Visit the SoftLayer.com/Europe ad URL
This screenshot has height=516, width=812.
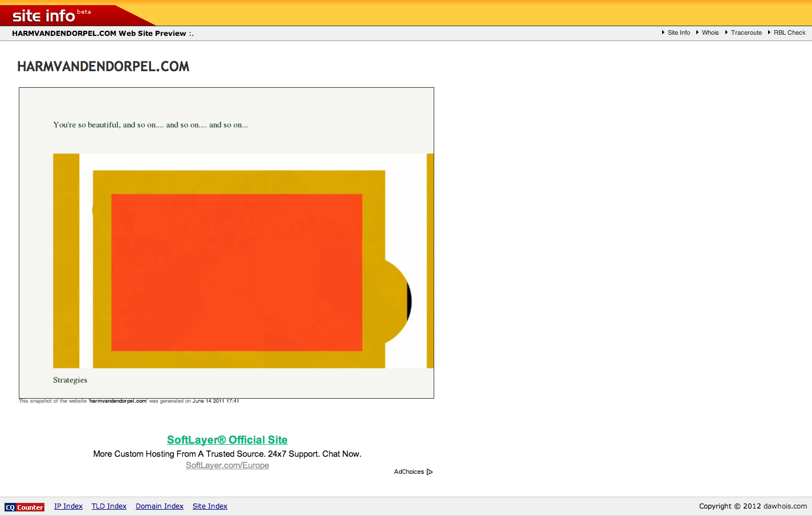(227, 465)
